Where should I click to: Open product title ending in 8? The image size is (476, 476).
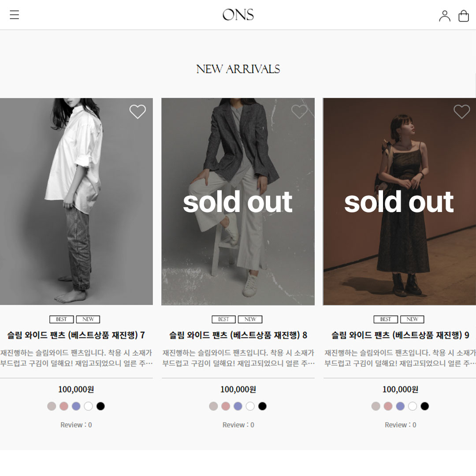point(238,335)
